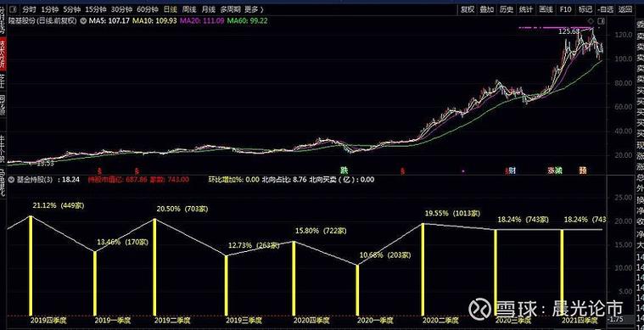
Task: Click the 2019二季度 axis label
Action: [x=172, y=320]
